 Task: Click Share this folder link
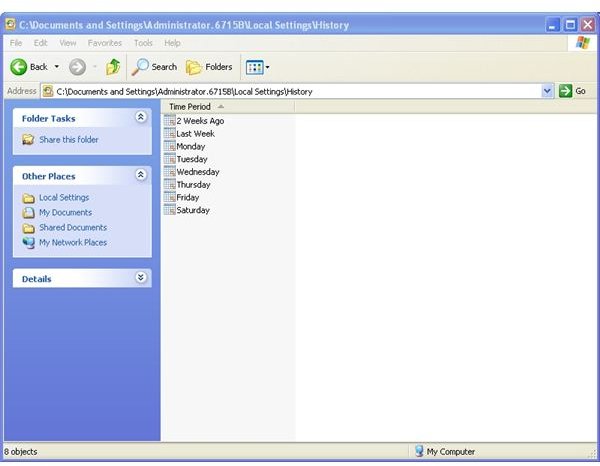click(69, 140)
